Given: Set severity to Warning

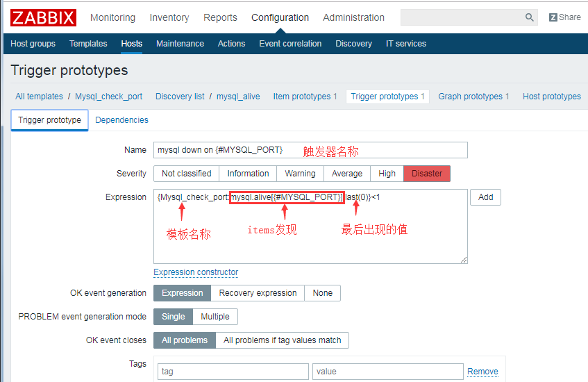Looking at the screenshot, I should pos(300,174).
